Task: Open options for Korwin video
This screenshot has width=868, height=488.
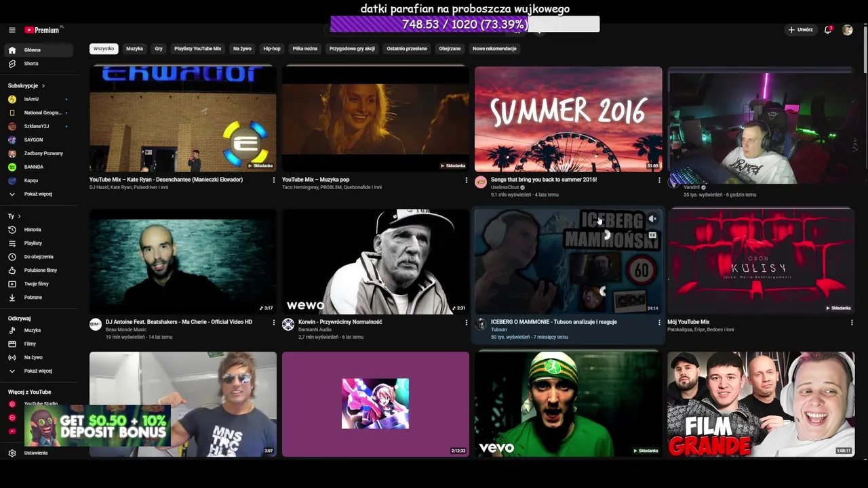Action: (466, 323)
